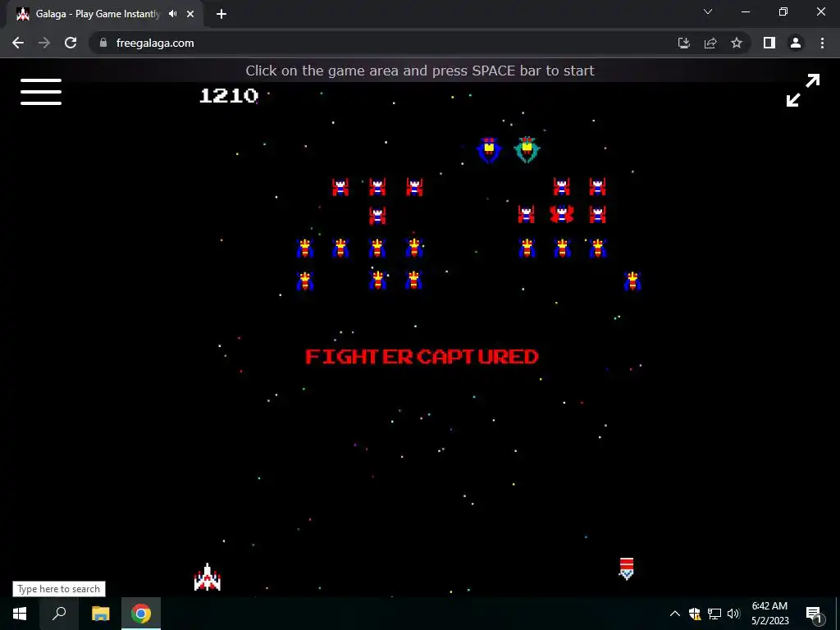
Task: Expand game to fullscreen with arrows icon
Action: click(802, 90)
